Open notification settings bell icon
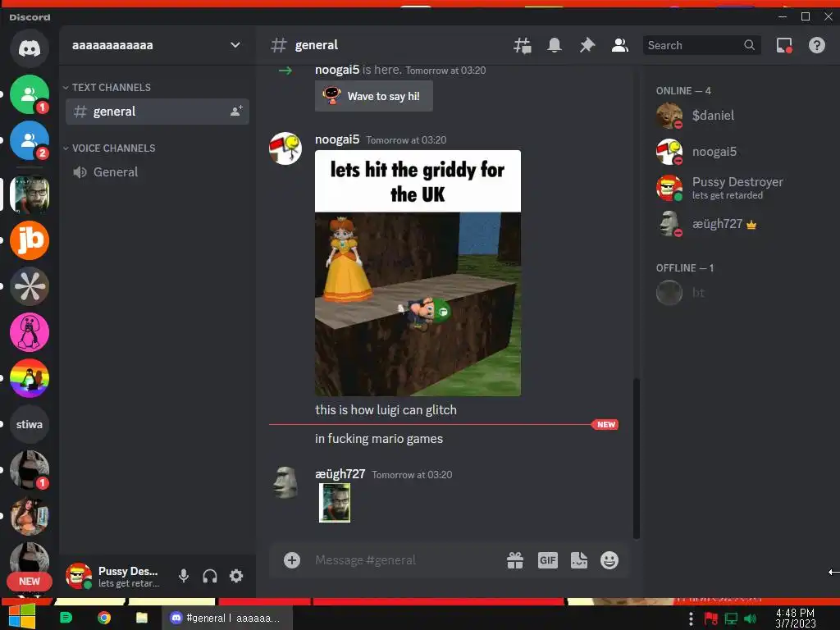 555,46
